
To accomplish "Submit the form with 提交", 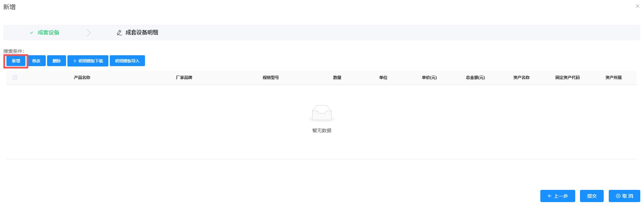I will click(x=591, y=196).
